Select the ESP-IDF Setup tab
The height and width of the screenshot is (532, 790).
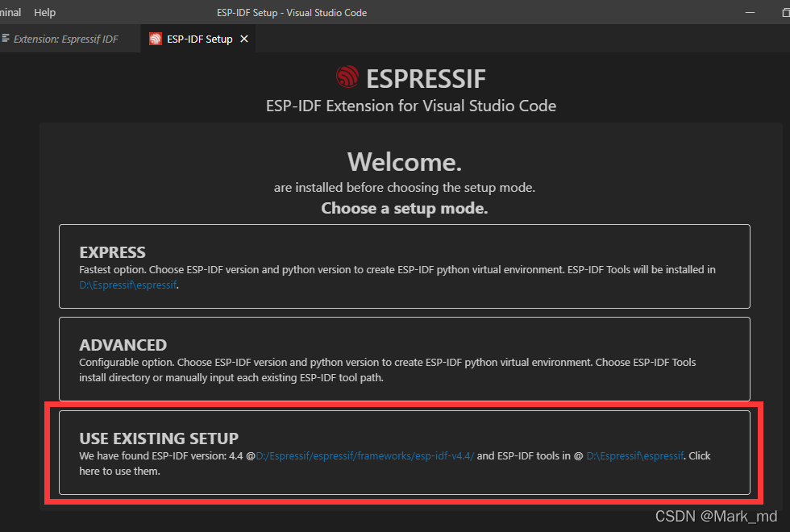tap(199, 39)
